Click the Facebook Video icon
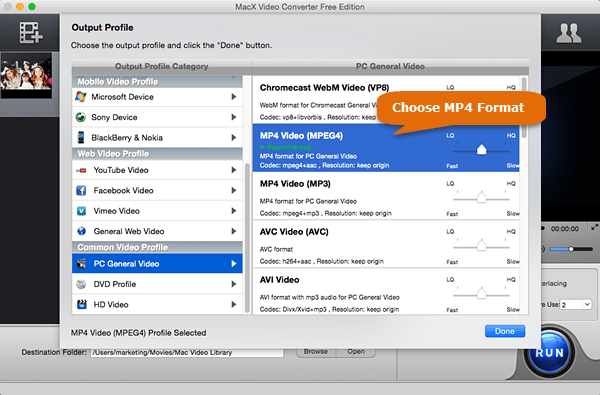The image size is (600, 395). tap(81, 190)
